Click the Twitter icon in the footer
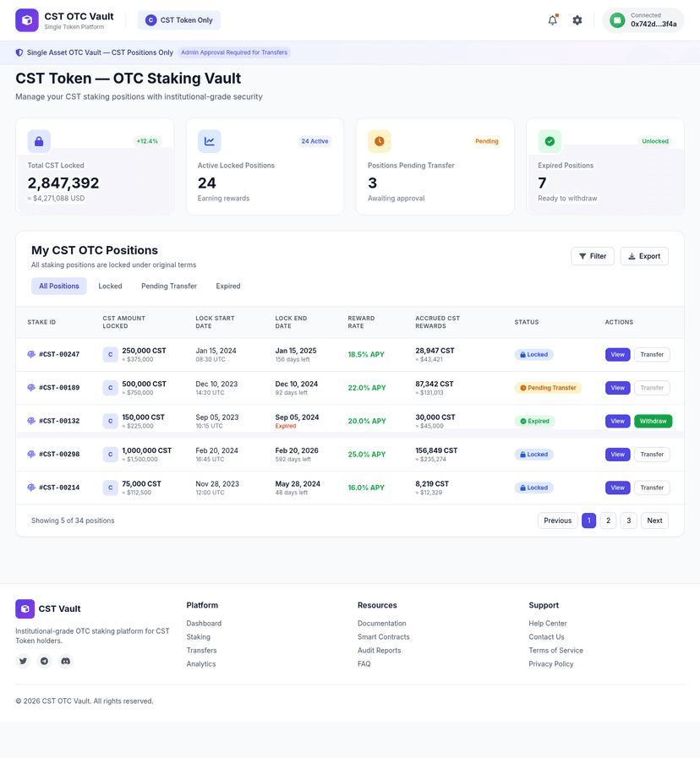The image size is (700, 758). click(23, 661)
